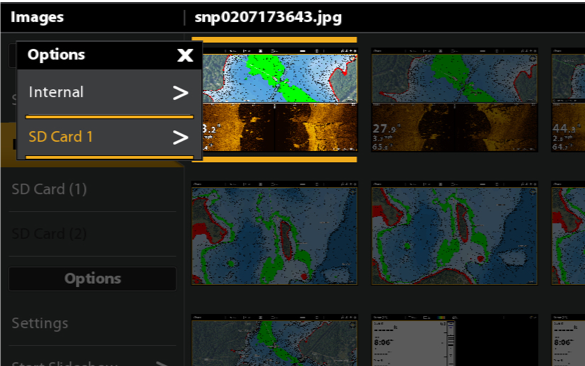
Task: Open chart thumbnail at bottom-left of grid
Action: pyautogui.click(x=275, y=340)
